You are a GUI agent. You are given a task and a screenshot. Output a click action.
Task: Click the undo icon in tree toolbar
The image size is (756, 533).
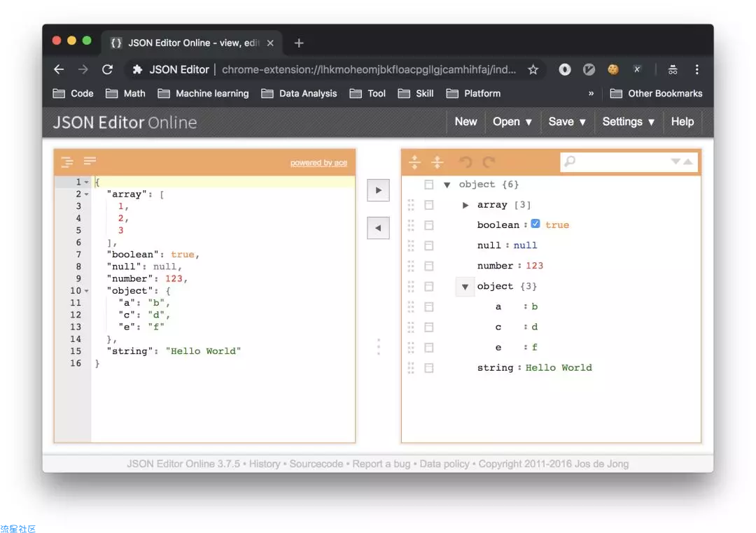click(465, 162)
